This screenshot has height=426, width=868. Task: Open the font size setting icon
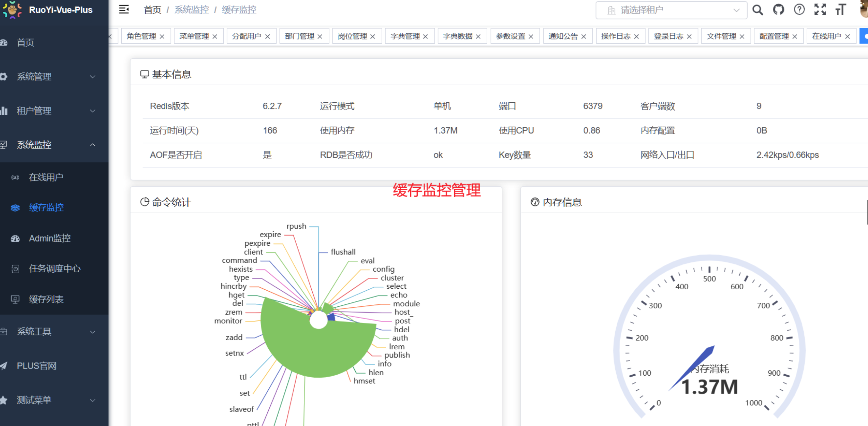coord(841,10)
